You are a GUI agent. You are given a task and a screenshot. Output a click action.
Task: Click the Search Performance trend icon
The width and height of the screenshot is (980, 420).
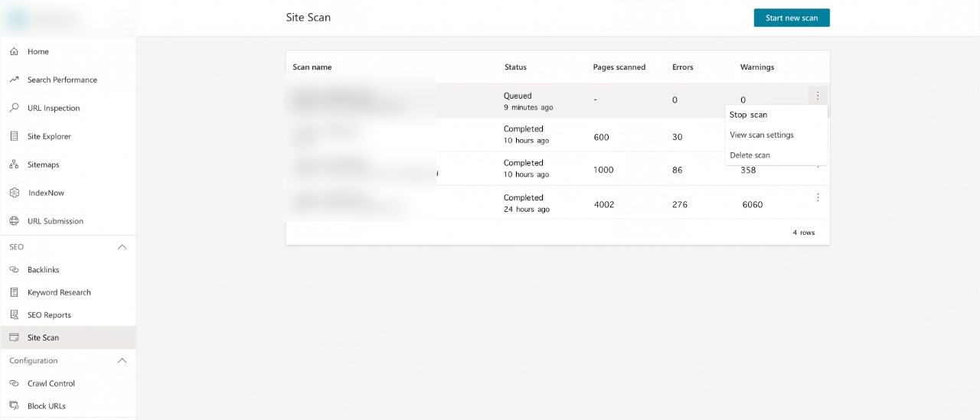click(14, 80)
